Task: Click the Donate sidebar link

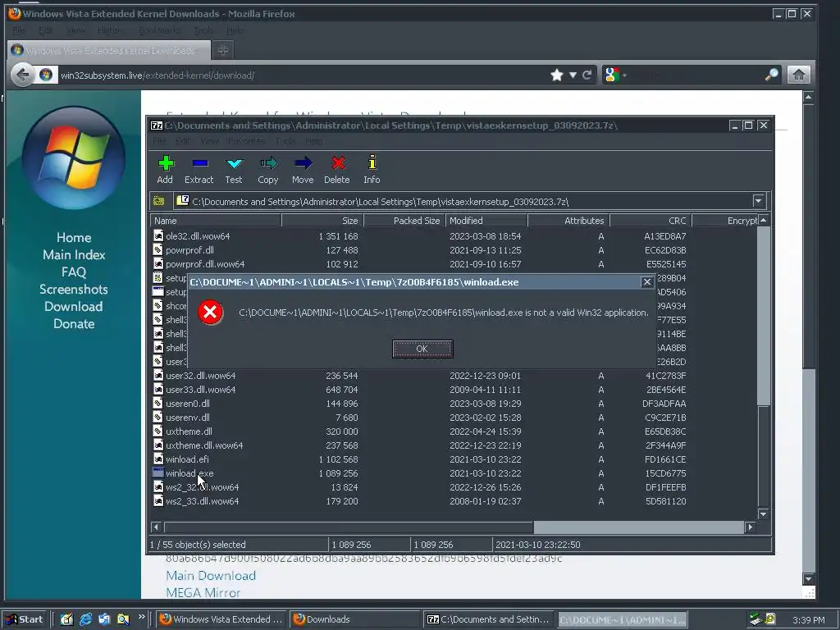Action: tap(74, 323)
